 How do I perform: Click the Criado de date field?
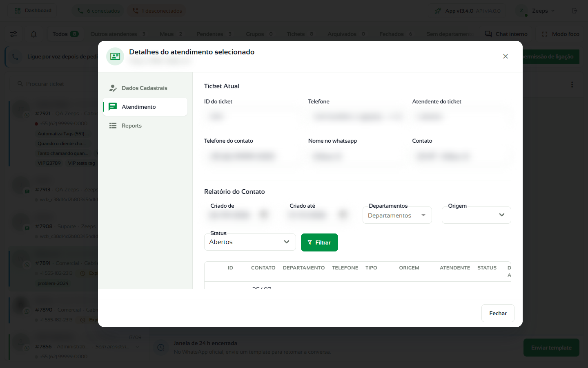coord(239,215)
